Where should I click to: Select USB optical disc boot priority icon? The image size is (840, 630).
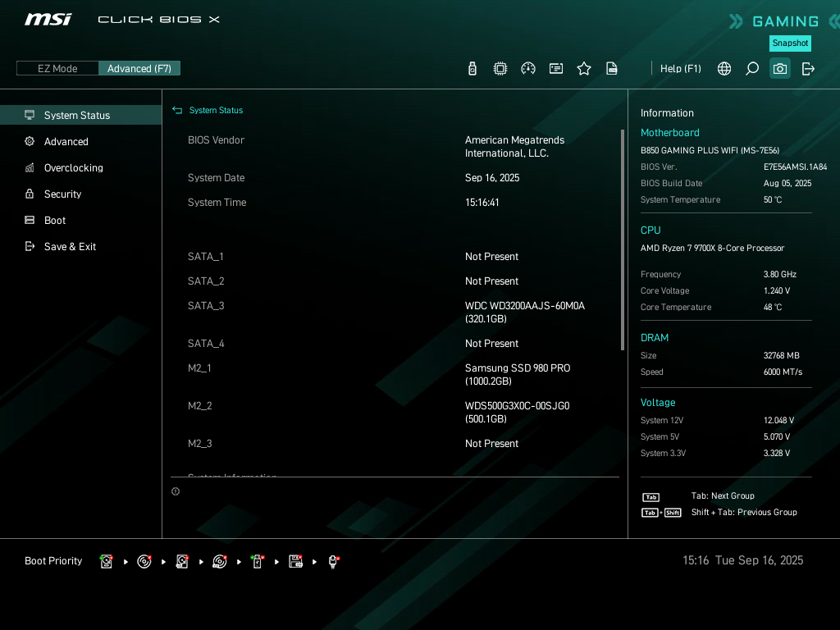click(220, 561)
